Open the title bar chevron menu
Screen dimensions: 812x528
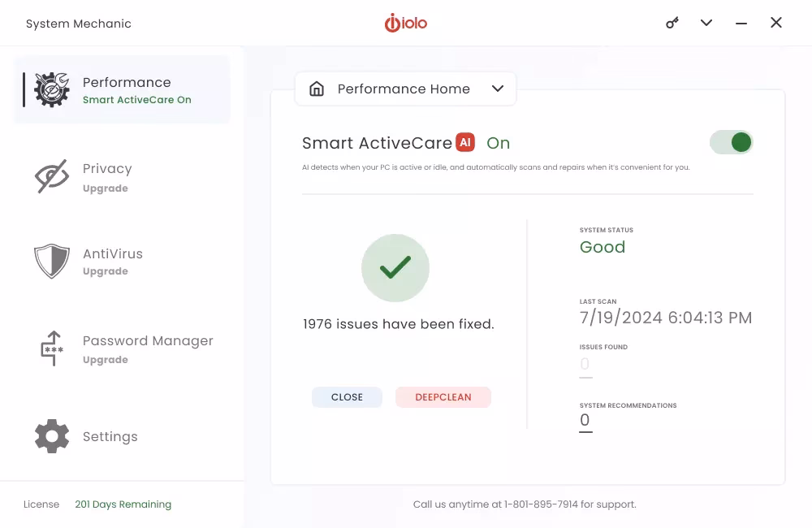(706, 23)
